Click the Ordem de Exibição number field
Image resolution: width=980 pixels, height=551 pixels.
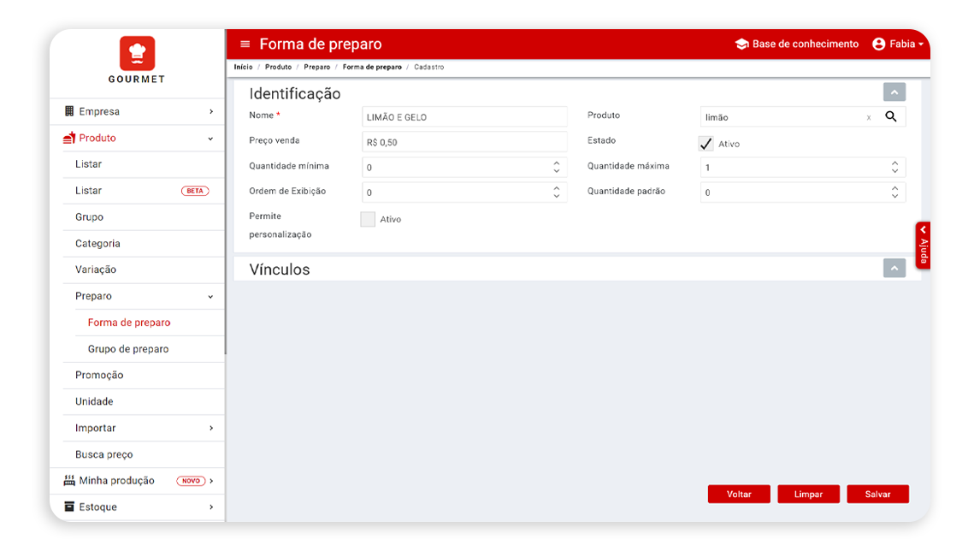[x=464, y=192]
